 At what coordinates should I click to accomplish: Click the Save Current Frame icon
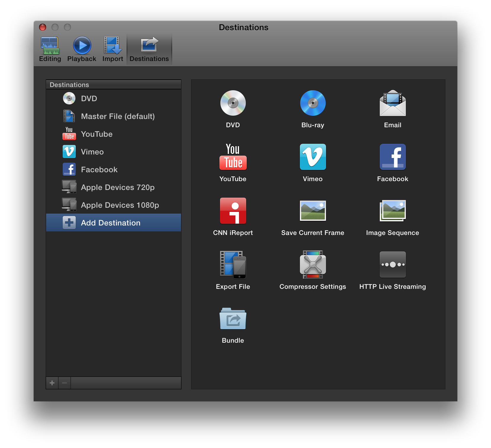313,211
